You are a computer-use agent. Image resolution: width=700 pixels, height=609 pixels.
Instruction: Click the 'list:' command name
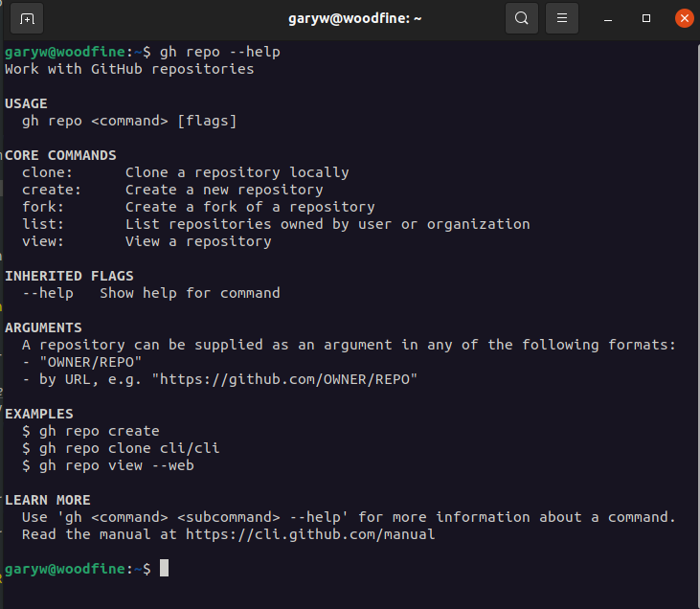tap(43, 224)
